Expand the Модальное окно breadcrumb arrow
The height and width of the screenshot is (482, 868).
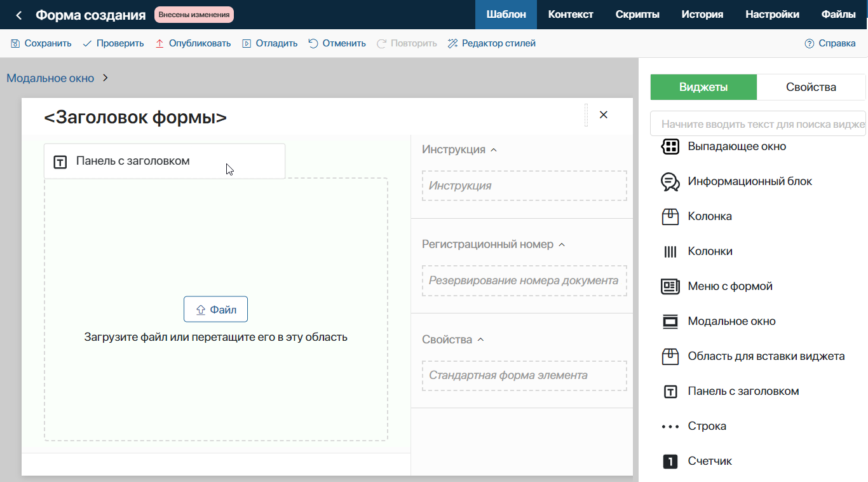105,78
